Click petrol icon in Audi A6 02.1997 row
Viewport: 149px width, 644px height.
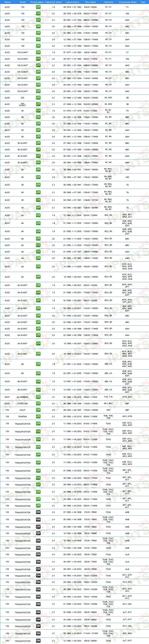(x=38, y=373)
